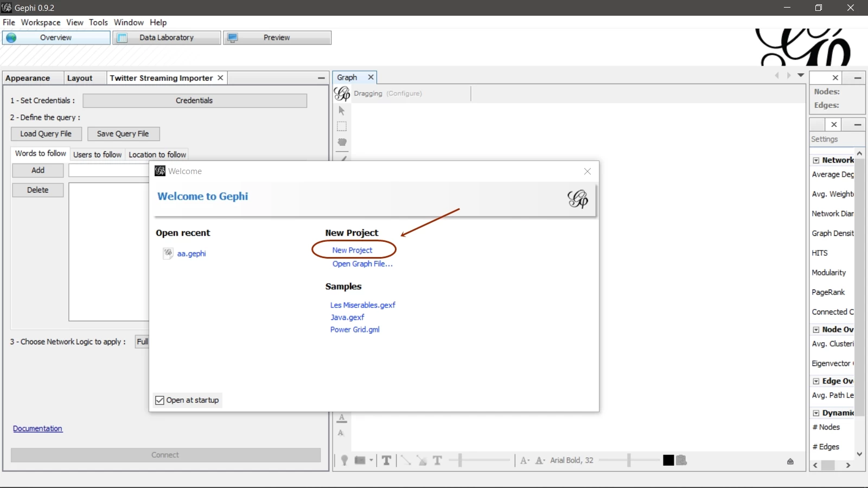Screen dimensions: 868x488
Task: Click the light bulb background color icon
Action: (x=344, y=460)
